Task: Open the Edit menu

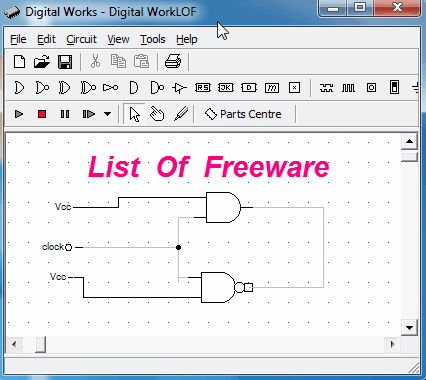Action: (46, 39)
